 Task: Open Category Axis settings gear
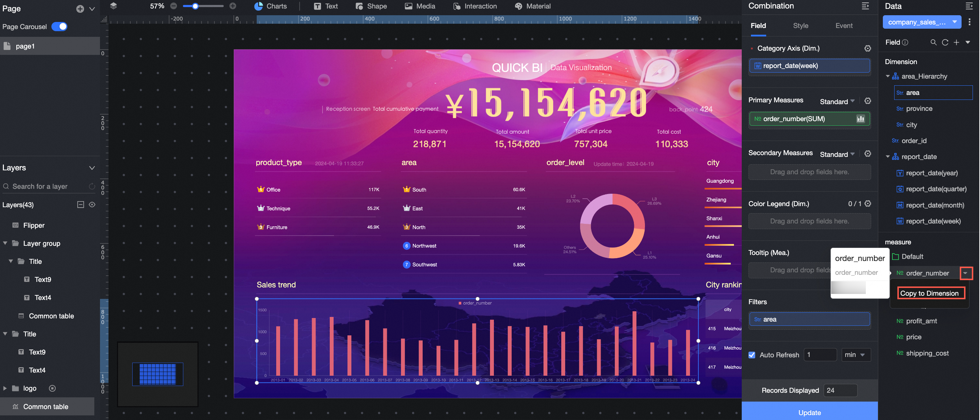click(x=867, y=48)
